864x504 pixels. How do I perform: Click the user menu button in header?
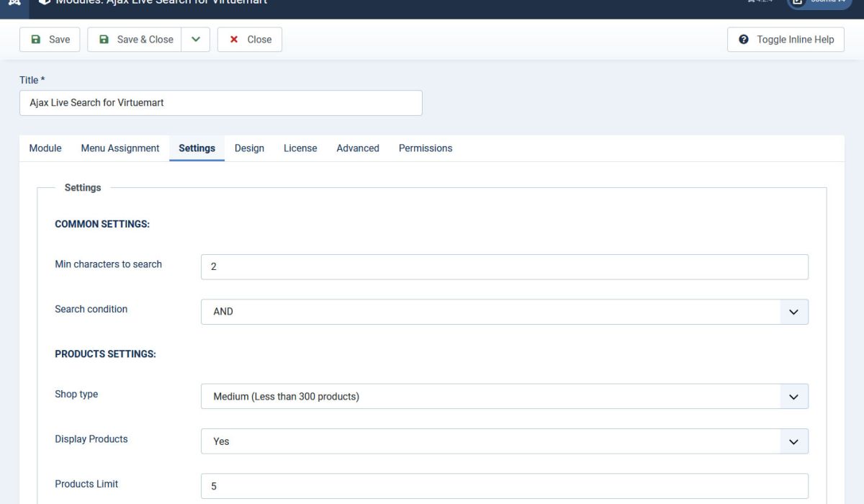821,3
